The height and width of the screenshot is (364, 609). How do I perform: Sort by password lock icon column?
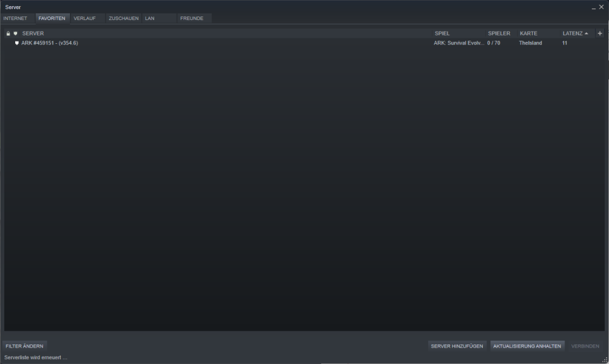point(8,33)
